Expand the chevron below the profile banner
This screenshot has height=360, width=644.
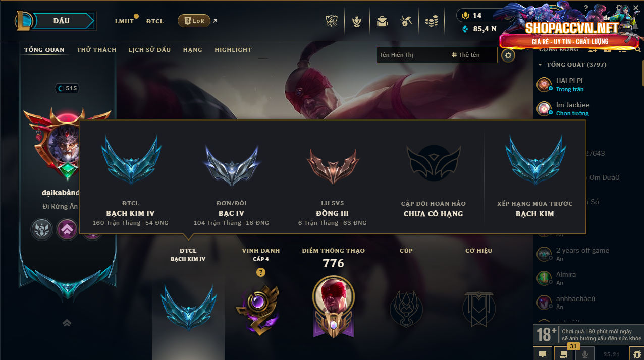[x=67, y=323]
